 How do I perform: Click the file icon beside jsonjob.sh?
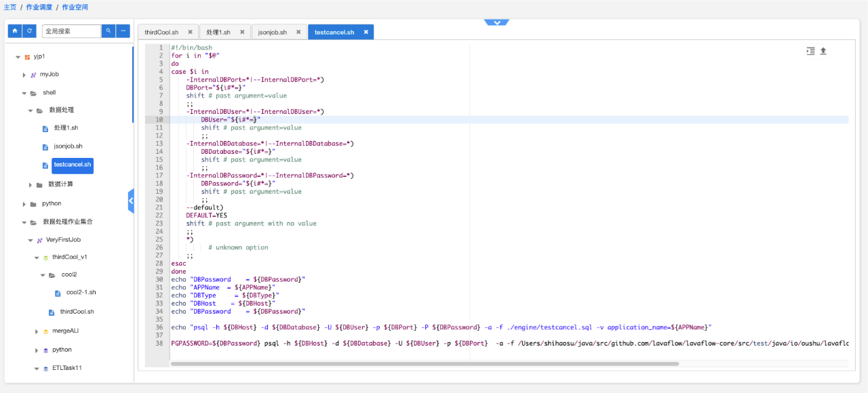point(45,146)
